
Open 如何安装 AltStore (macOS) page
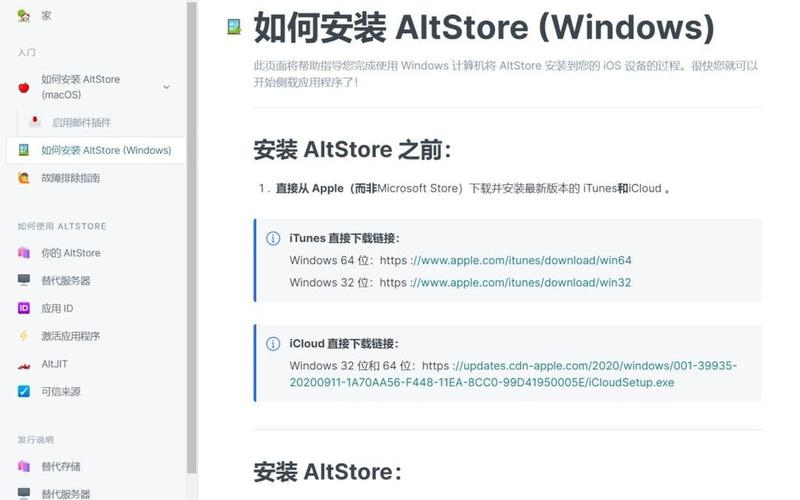[81, 87]
